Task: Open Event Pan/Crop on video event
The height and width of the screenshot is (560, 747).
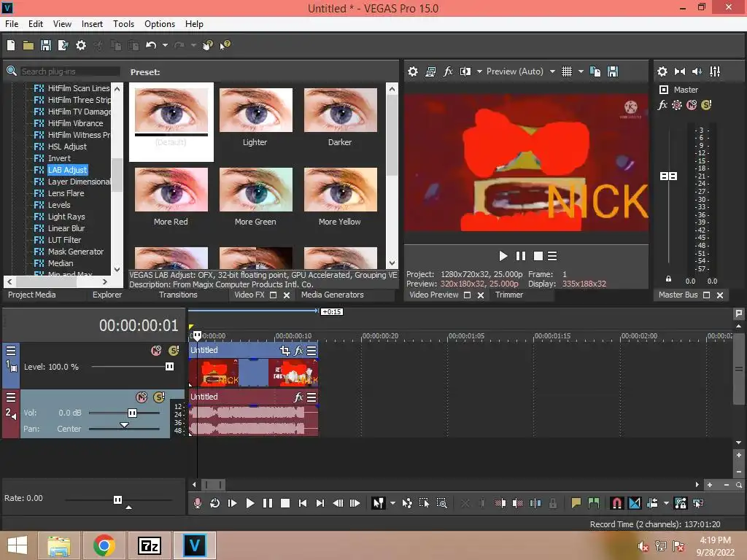Action: pyautogui.click(x=285, y=351)
